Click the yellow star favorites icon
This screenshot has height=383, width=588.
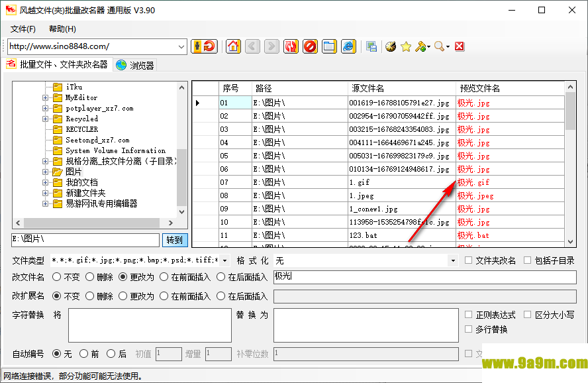(406, 46)
